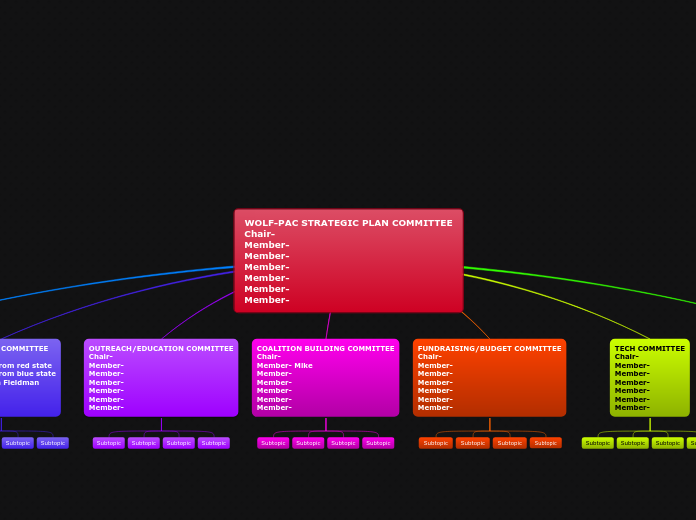Select second magenta Subtopic under Coalition Building
Image resolution: width=696 pixels, height=520 pixels.
308,443
